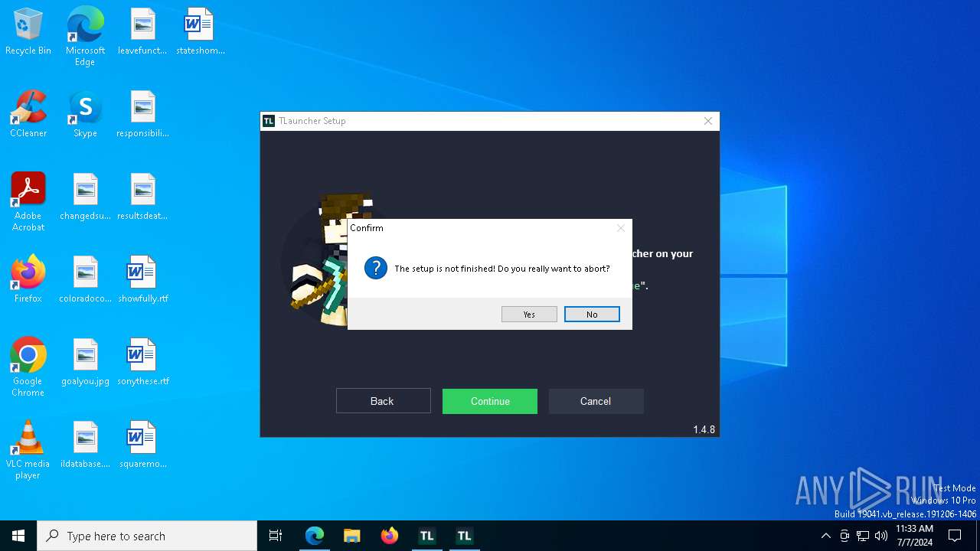Open the CCleaner desktop shortcut

28,115
